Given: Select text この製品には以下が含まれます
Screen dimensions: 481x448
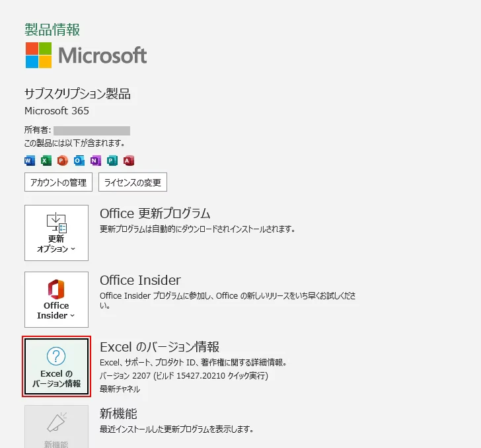Looking at the screenshot, I should point(75,143).
